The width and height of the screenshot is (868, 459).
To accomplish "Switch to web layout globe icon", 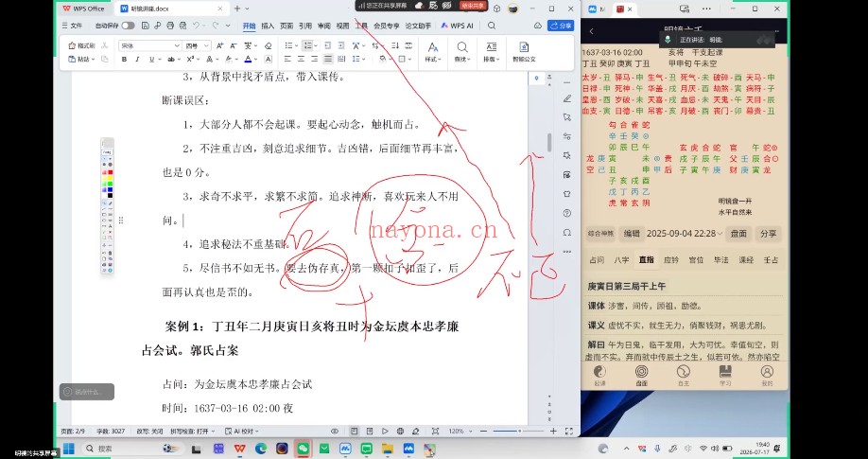I will (x=400, y=432).
